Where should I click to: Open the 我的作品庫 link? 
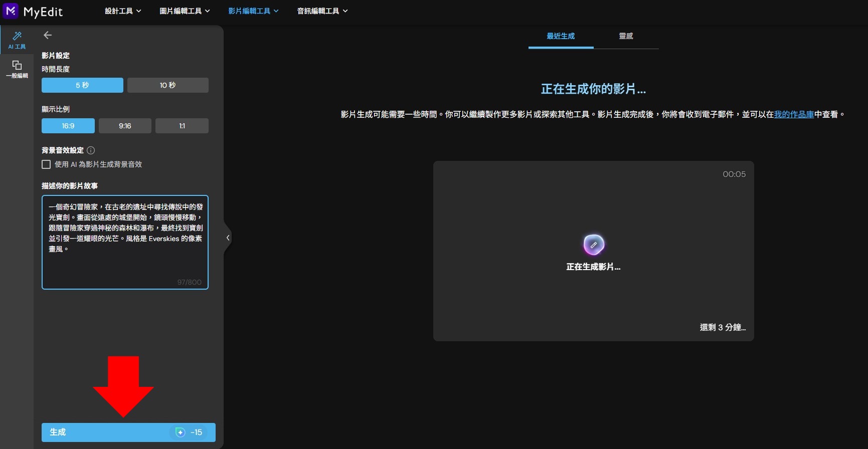[x=794, y=115]
